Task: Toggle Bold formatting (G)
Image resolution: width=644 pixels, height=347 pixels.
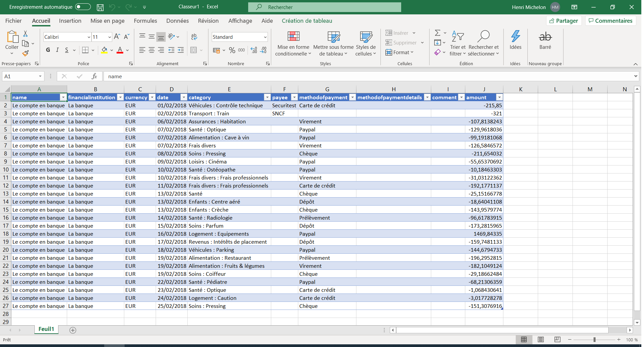Action: 48,50
